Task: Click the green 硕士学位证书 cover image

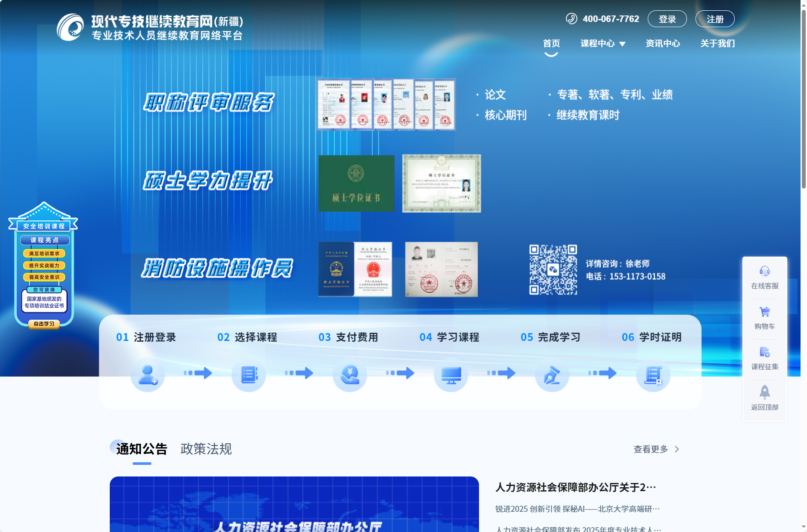Action: click(x=356, y=183)
